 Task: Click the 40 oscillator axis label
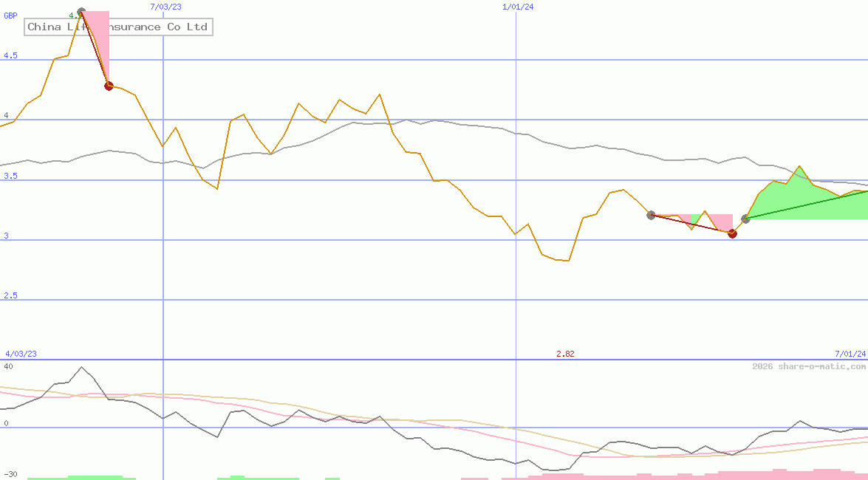[8, 366]
